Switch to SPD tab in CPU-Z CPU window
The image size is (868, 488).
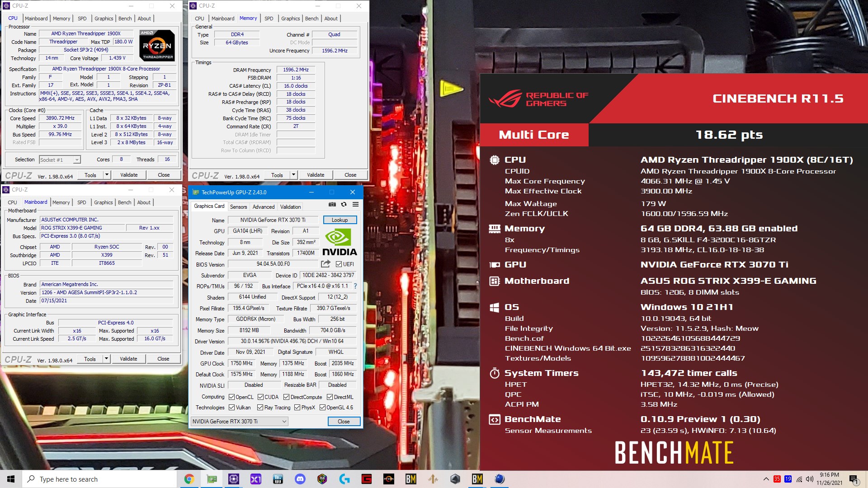82,19
